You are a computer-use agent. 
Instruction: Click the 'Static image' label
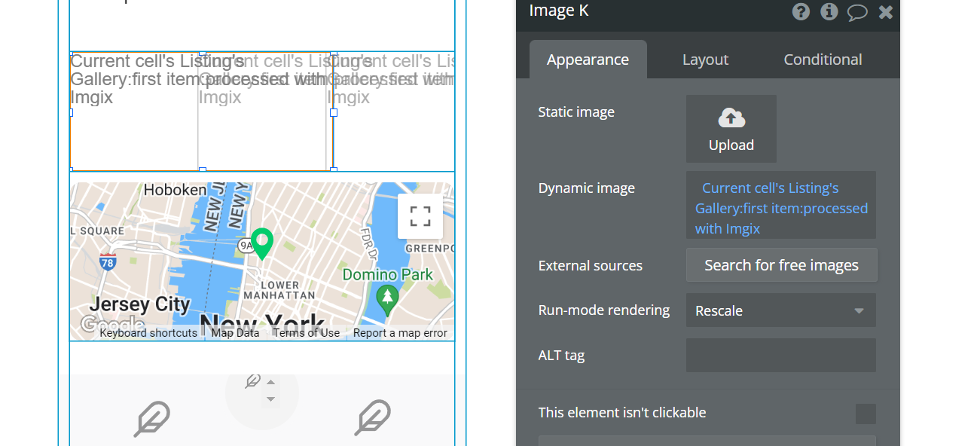(x=576, y=112)
